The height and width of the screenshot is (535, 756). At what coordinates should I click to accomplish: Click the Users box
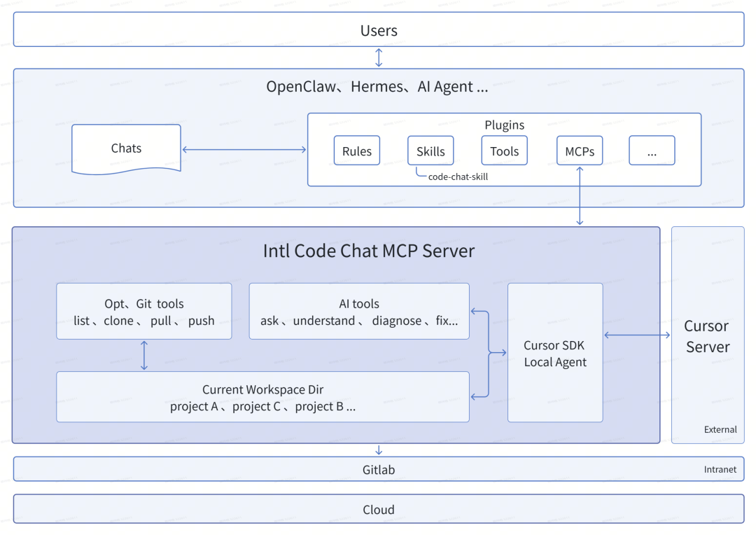[x=379, y=29]
